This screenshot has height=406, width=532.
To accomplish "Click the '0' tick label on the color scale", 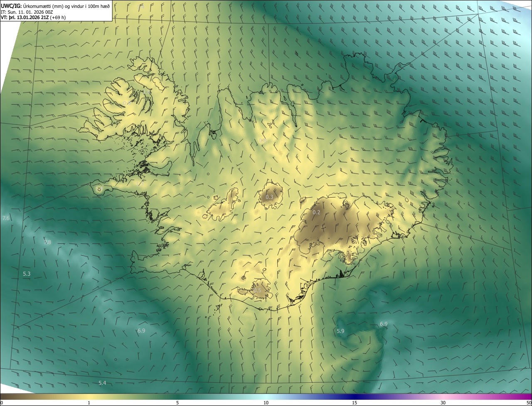I will click(2, 403).
